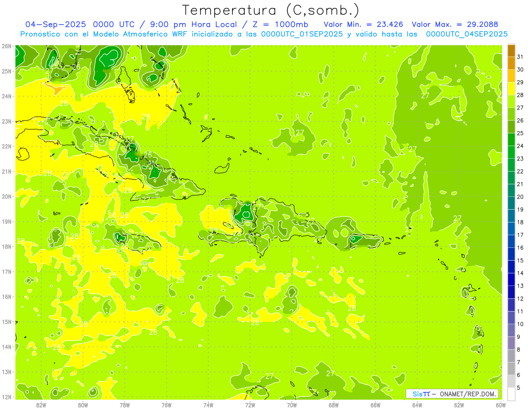Click the "60W" longitude axis label
This screenshot has height=411, width=532.
(501, 405)
